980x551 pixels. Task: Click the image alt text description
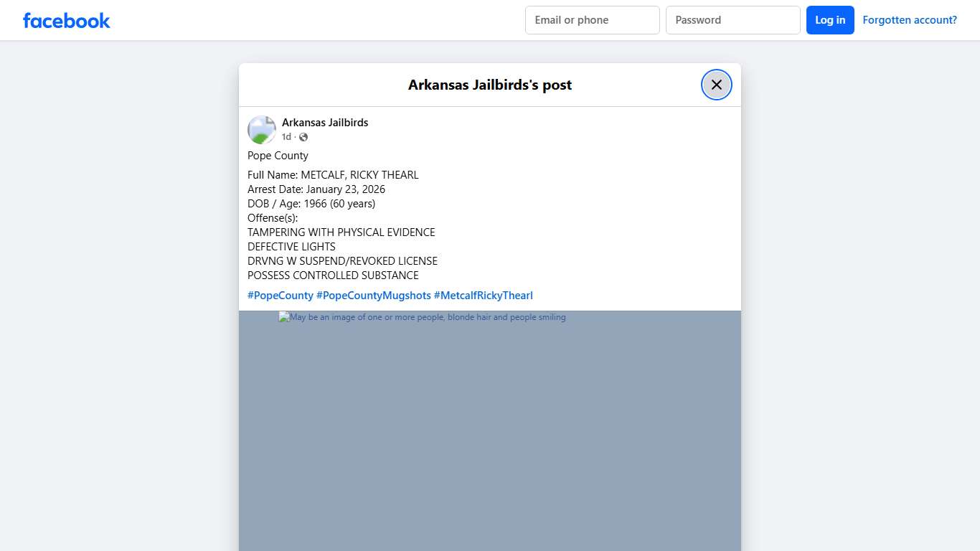click(428, 317)
